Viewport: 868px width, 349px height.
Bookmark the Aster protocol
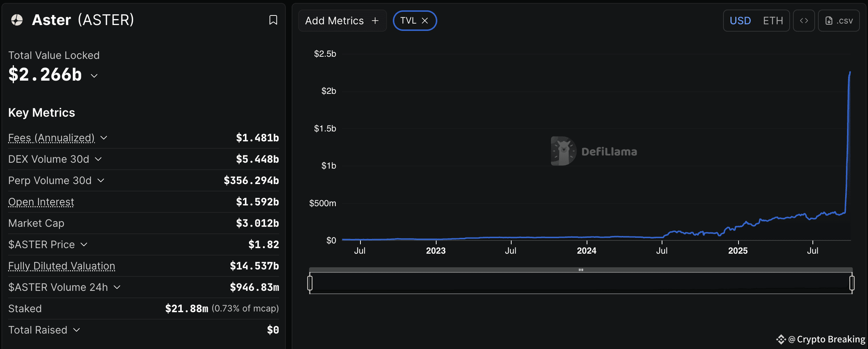[273, 20]
